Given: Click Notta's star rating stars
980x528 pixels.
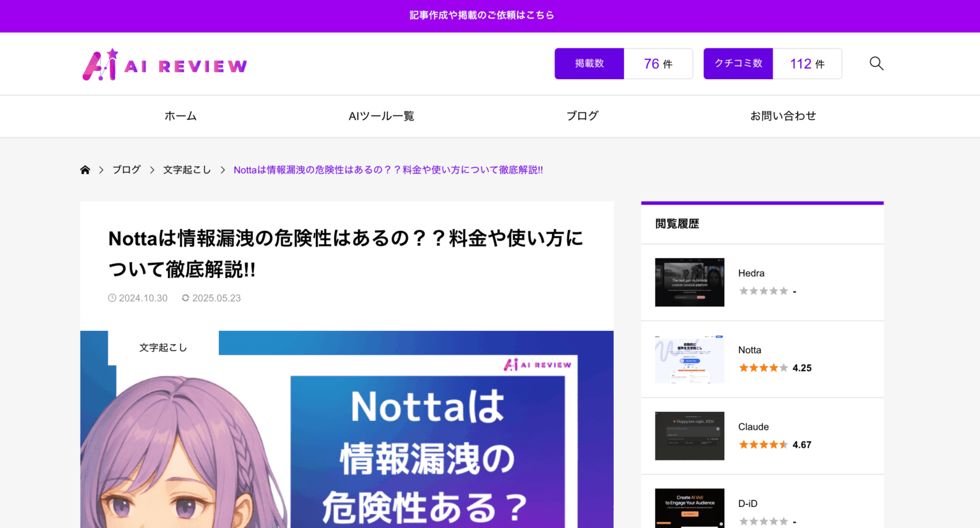Looking at the screenshot, I should [763, 367].
